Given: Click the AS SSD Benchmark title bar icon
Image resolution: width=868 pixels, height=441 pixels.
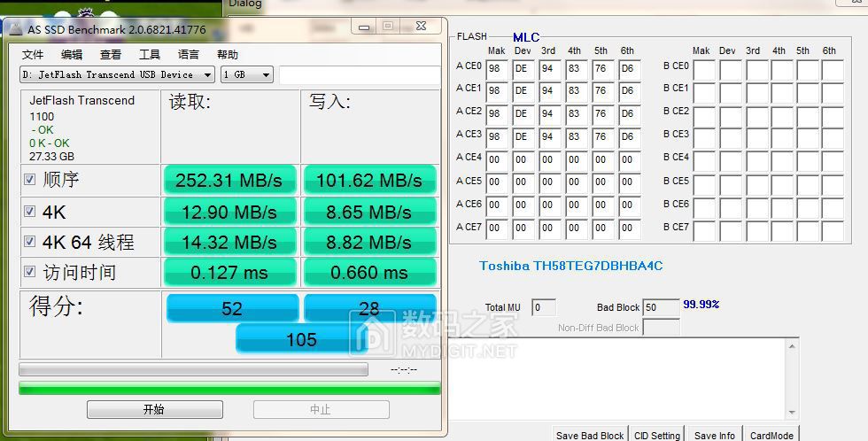Looking at the screenshot, I should pyautogui.click(x=16, y=29).
